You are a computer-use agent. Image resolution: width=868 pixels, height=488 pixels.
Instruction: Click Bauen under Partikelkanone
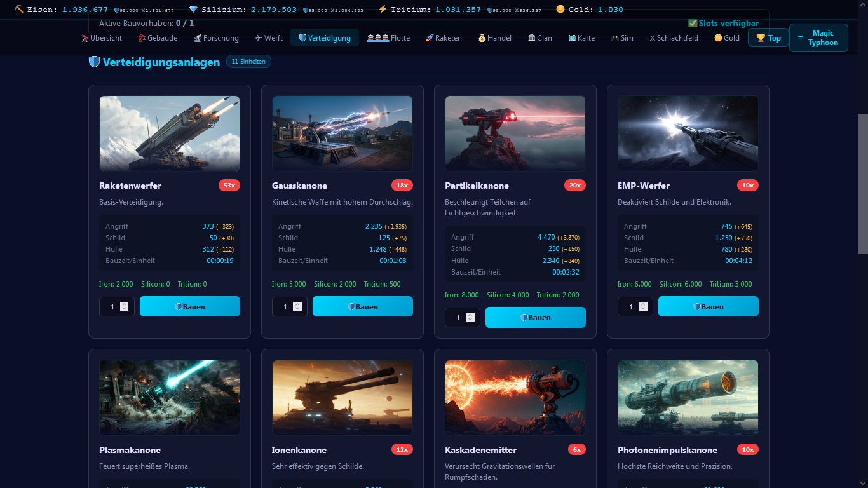pyautogui.click(x=536, y=317)
